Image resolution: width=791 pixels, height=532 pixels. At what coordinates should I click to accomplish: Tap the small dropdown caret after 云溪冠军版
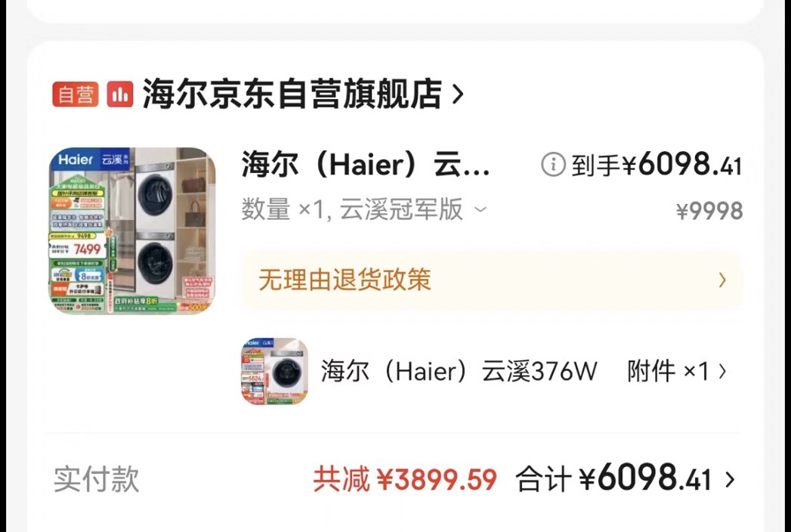point(480,209)
